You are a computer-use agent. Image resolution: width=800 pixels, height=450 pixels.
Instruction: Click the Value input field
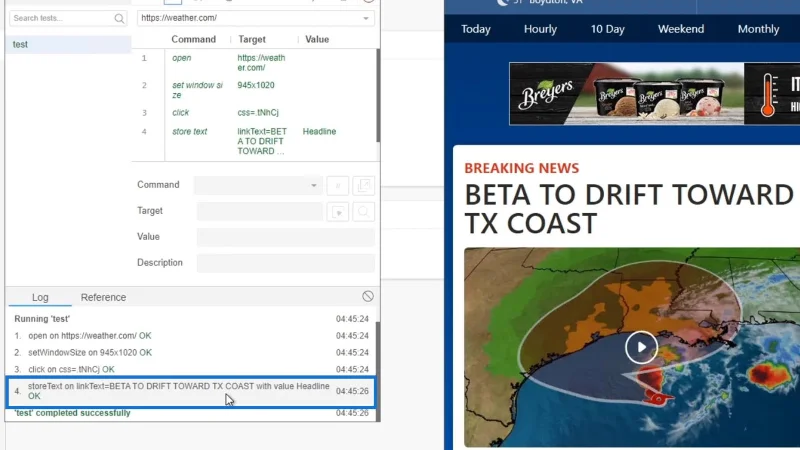point(286,237)
